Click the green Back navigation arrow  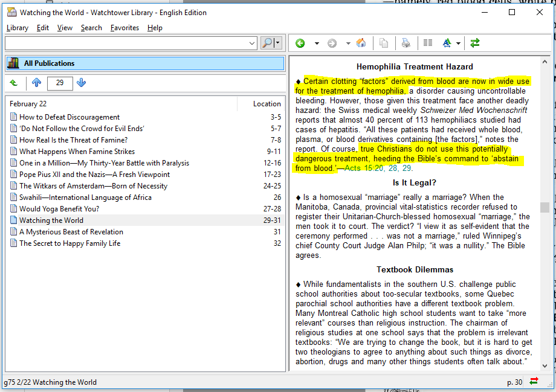click(300, 43)
